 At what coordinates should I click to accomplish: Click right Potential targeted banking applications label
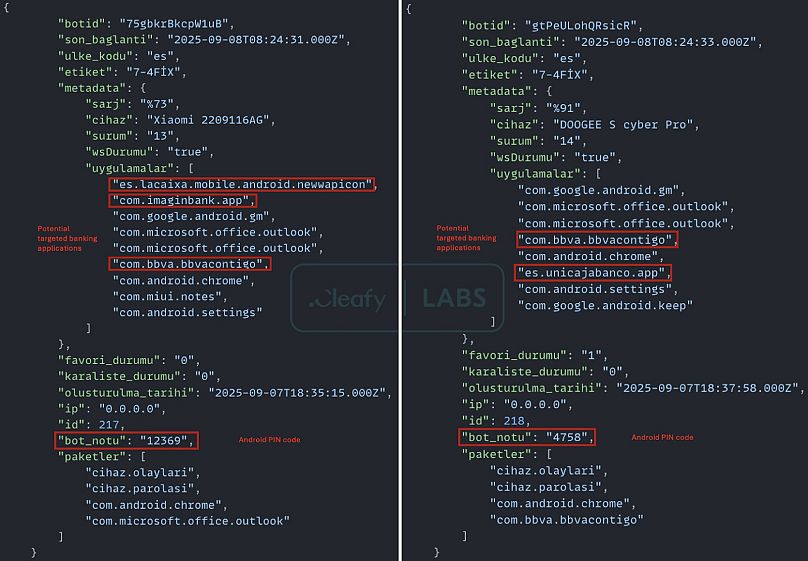coord(466,238)
